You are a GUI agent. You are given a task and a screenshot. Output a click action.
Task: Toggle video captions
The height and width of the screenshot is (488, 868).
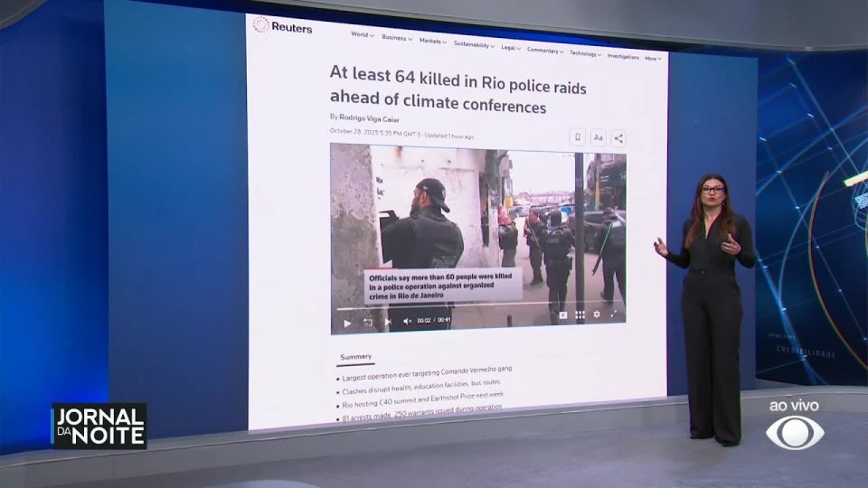pos(562,315)
